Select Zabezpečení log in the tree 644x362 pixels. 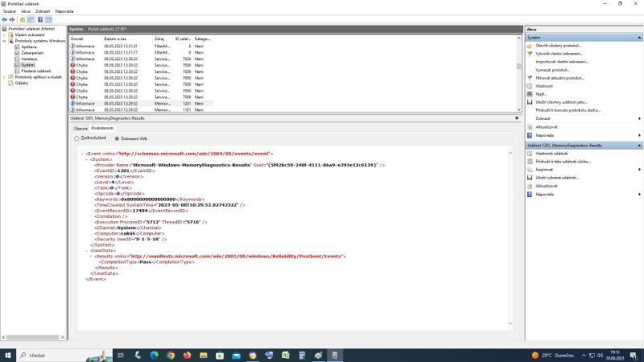pos(32,53)
